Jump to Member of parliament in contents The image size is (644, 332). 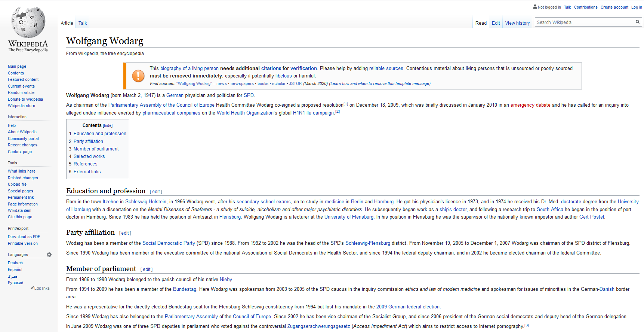coord(96,149)
